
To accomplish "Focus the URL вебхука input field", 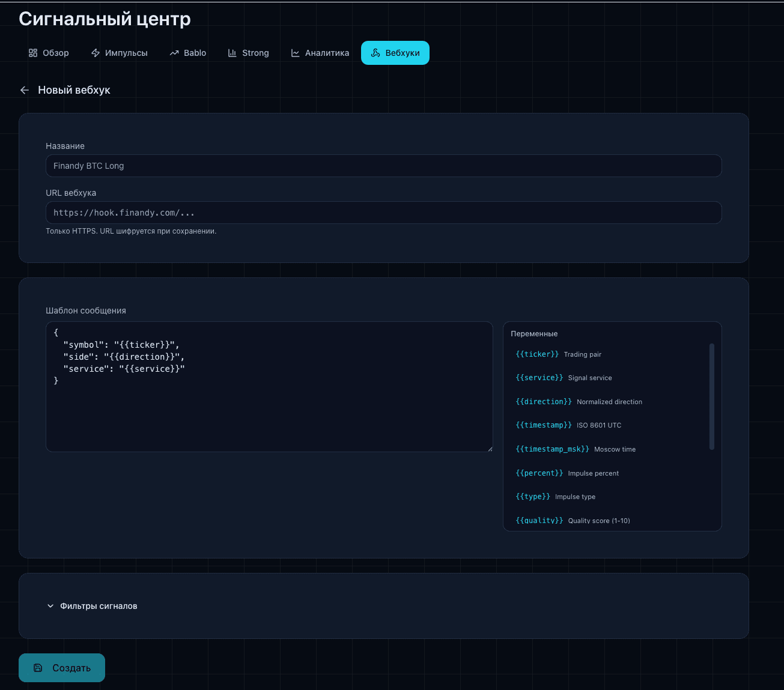I will [383, 213].
